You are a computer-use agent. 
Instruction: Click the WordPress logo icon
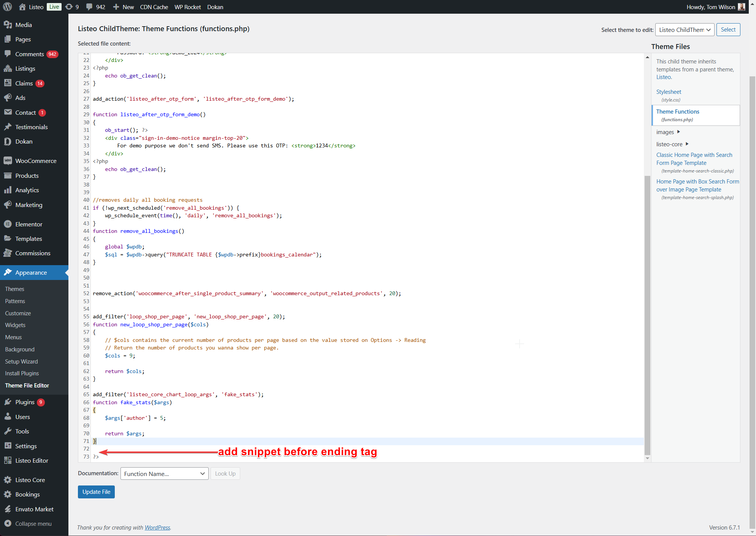[x=8, y=7]
